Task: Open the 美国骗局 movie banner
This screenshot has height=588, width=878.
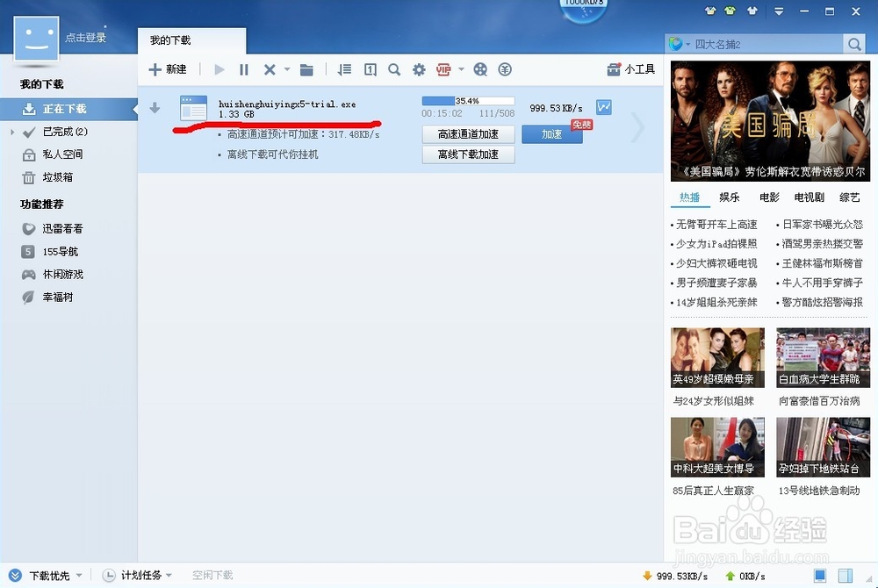Action: click(771, 121)
